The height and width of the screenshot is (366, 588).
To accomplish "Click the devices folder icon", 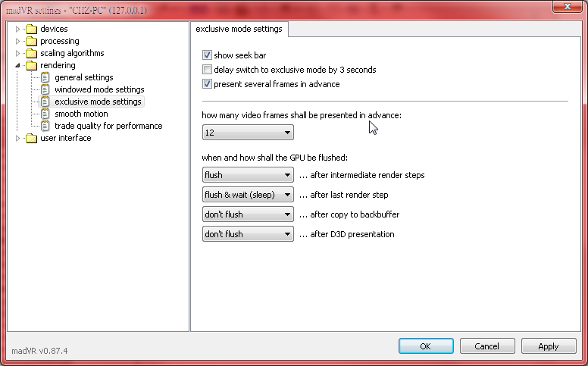I will point(31,30).
